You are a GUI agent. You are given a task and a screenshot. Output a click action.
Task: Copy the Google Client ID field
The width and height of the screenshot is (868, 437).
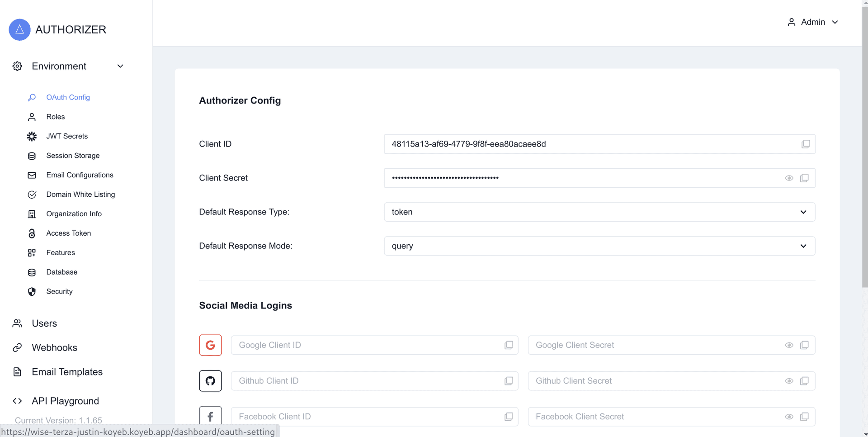click(509, 345)
